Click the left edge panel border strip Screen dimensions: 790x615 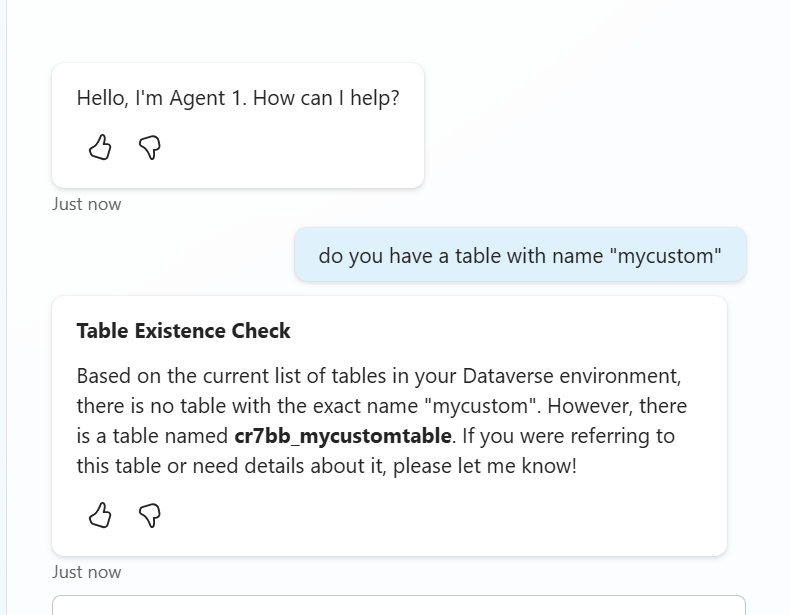(x=4, y=300)
